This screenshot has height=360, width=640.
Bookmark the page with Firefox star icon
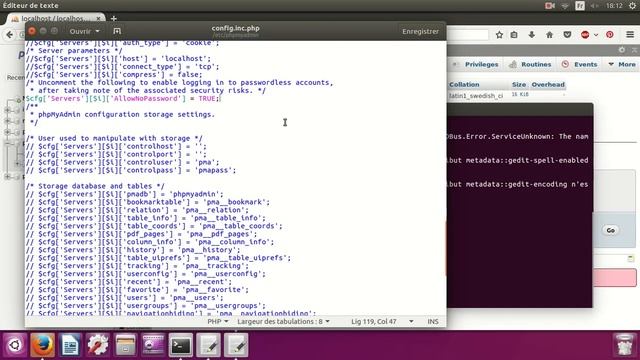(x=499, y=35)
